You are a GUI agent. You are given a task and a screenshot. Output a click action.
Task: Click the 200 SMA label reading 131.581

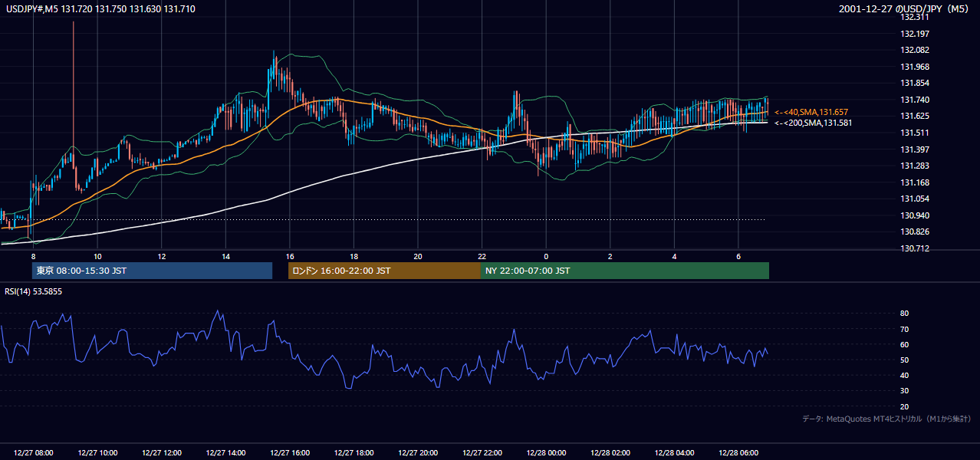[813, 123]
